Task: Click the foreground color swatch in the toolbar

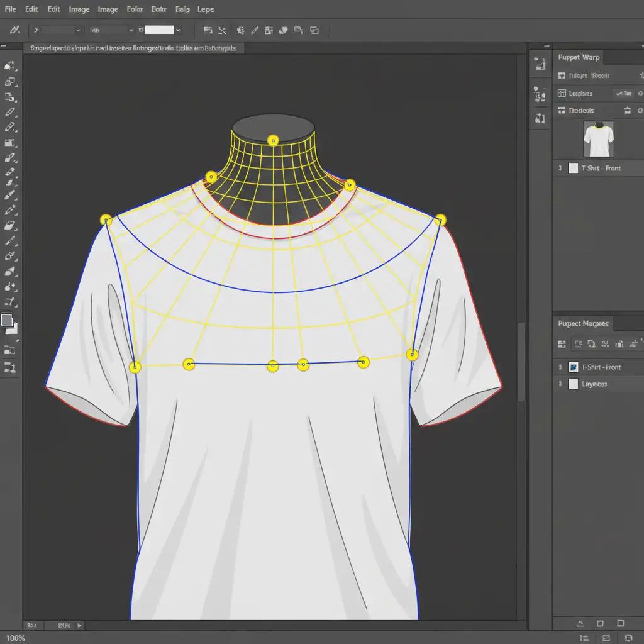Action: click(7, 321)
